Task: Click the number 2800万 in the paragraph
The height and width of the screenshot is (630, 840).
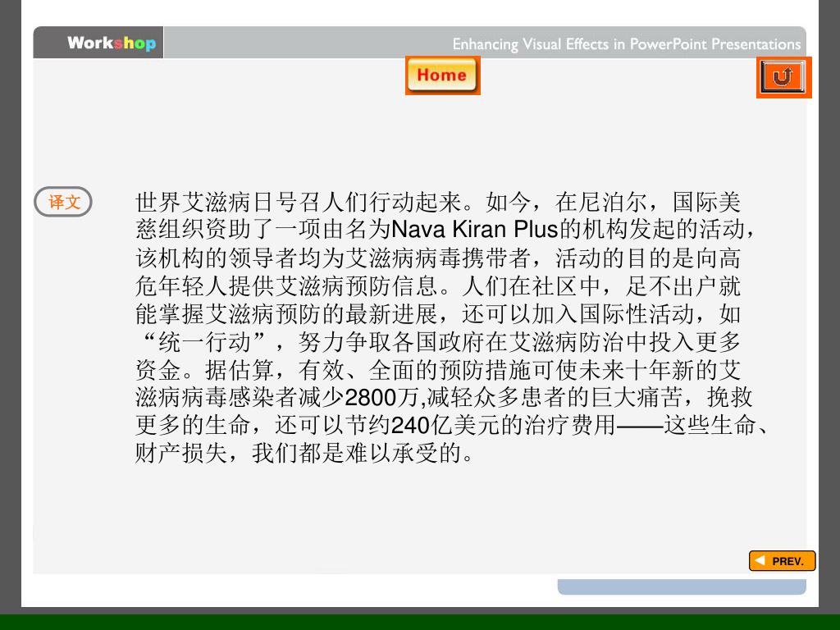Action: tap(381, 398)
